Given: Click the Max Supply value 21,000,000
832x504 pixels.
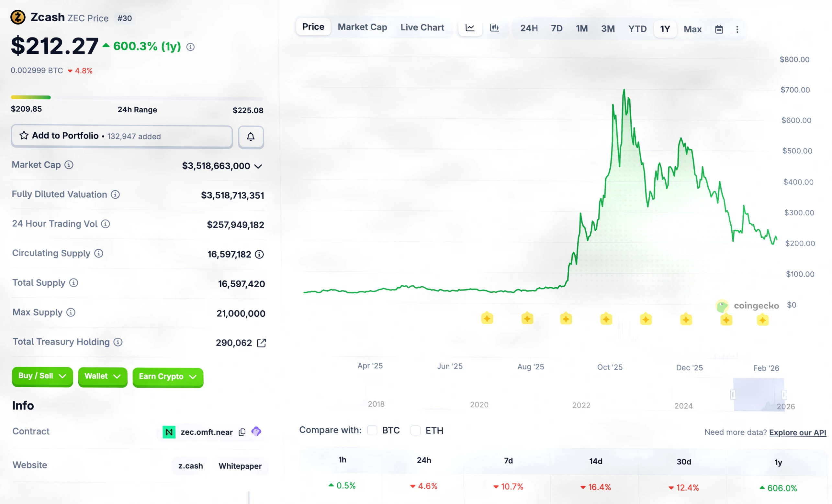Looking at the screenshot, I should (x=241, y=313).
